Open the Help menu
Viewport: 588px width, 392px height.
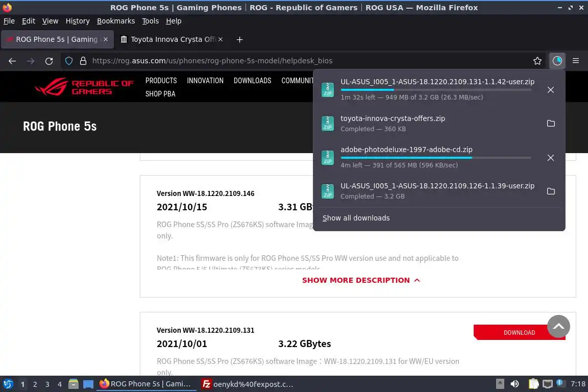click(174, 21)
